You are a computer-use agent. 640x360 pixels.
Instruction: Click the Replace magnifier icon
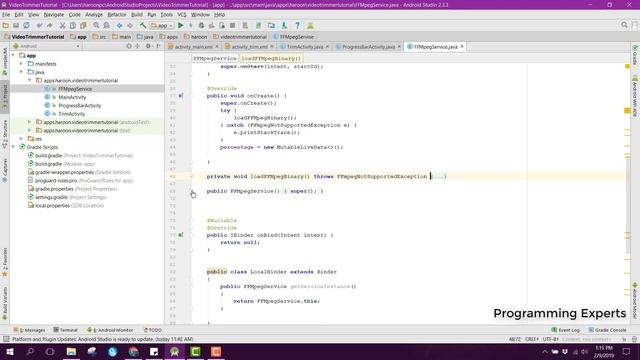tap(107, 25)
